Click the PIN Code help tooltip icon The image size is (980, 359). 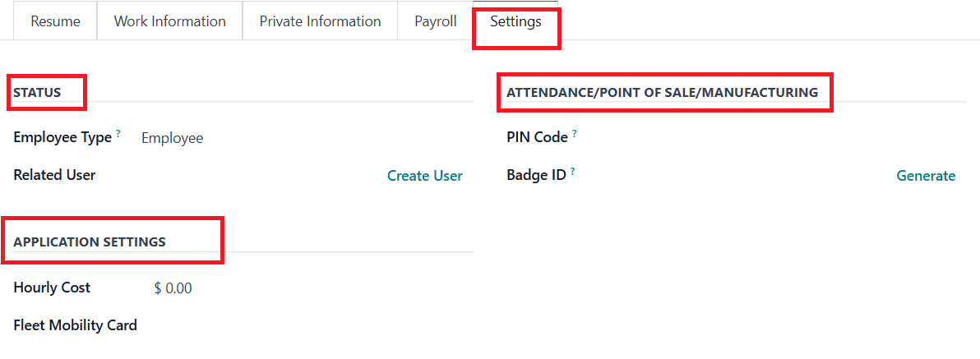(575, 133)
